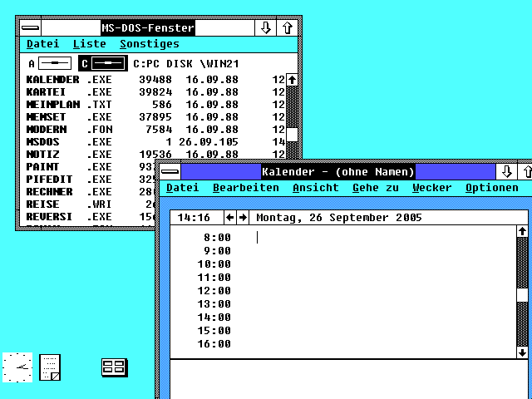This screenshot has width=532, height=399.
Task: Click Kalender scrollbar down arrow
Action: 523,352
